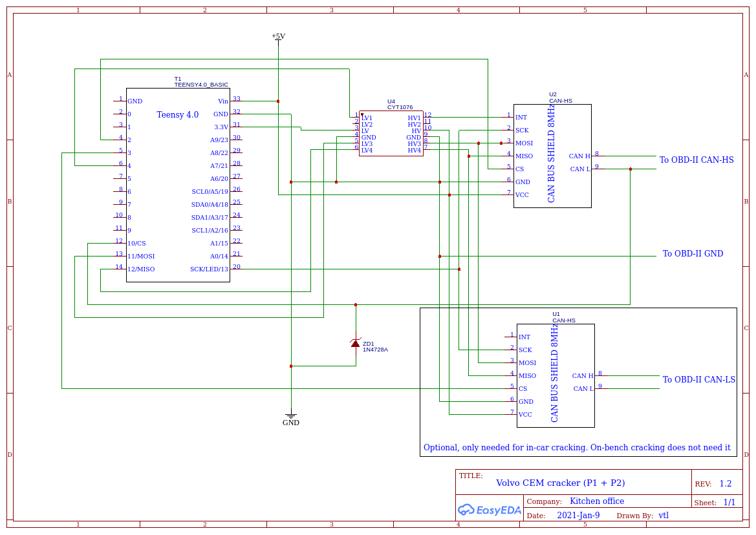Click the Teensy '10/CS' pin label
756x535 pixels.
tap(136, 244)
